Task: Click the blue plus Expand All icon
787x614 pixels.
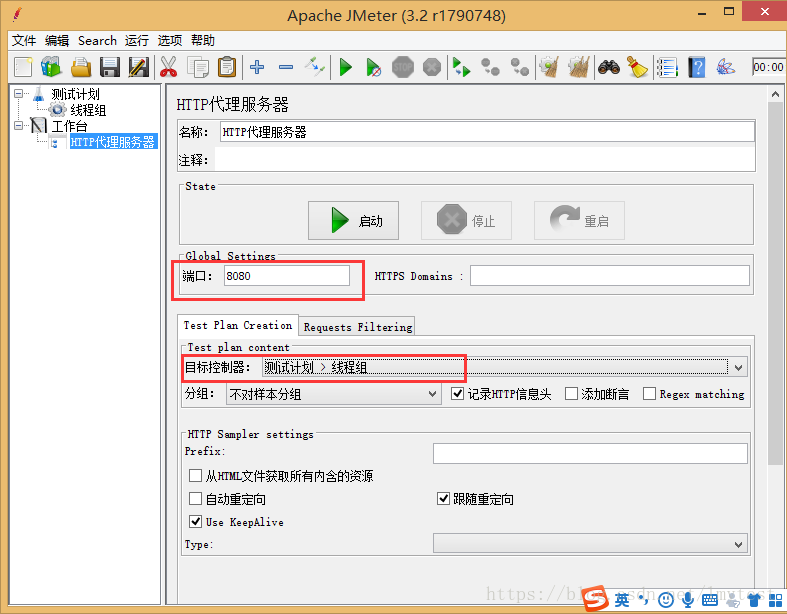Action: (x=257, y=67)
